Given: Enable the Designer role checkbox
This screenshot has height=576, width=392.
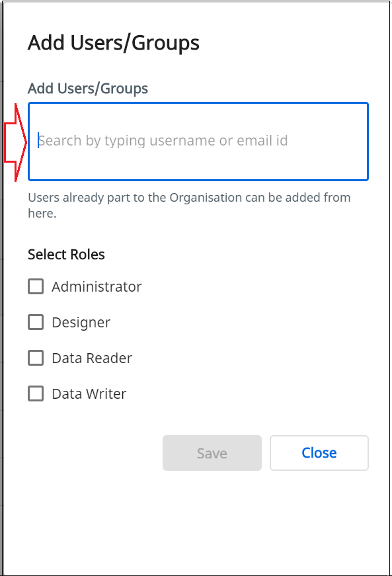Looking at the screenshot, I should pos(36,322).
